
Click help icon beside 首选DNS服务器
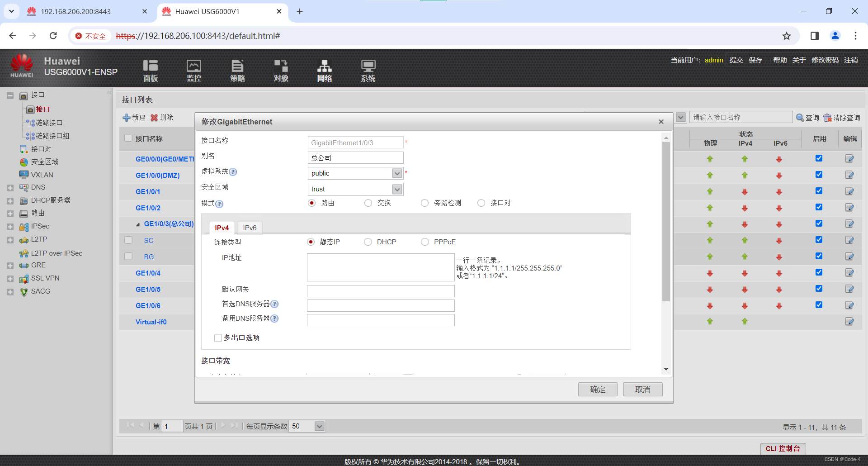[274, 304]
